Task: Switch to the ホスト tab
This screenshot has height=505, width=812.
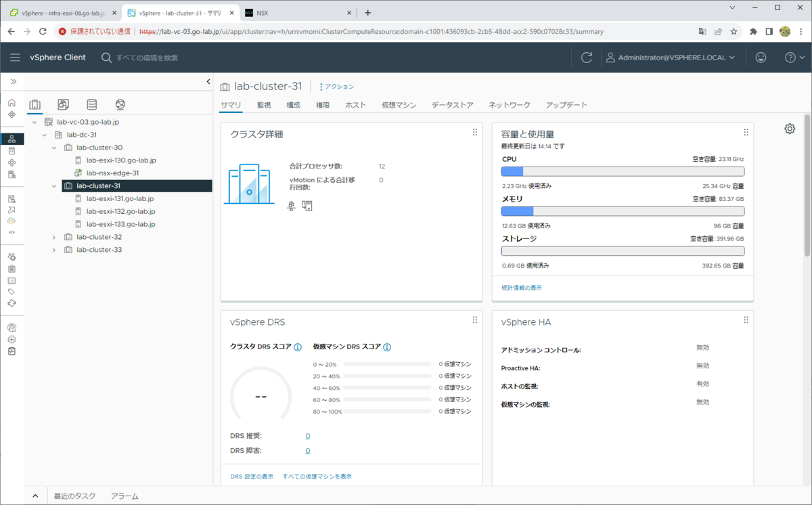Action: [x=355, y=105]
